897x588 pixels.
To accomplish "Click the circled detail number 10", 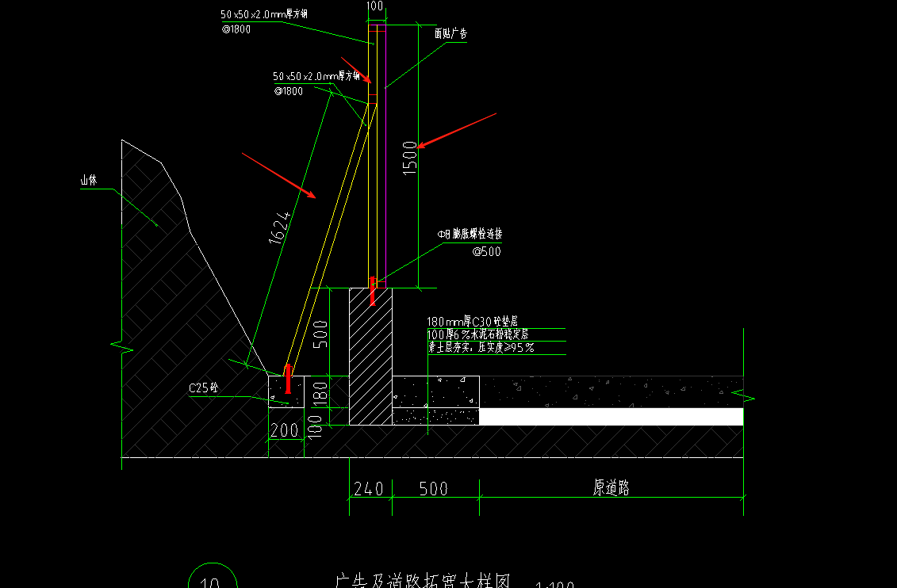I will [x=212, y=576].
